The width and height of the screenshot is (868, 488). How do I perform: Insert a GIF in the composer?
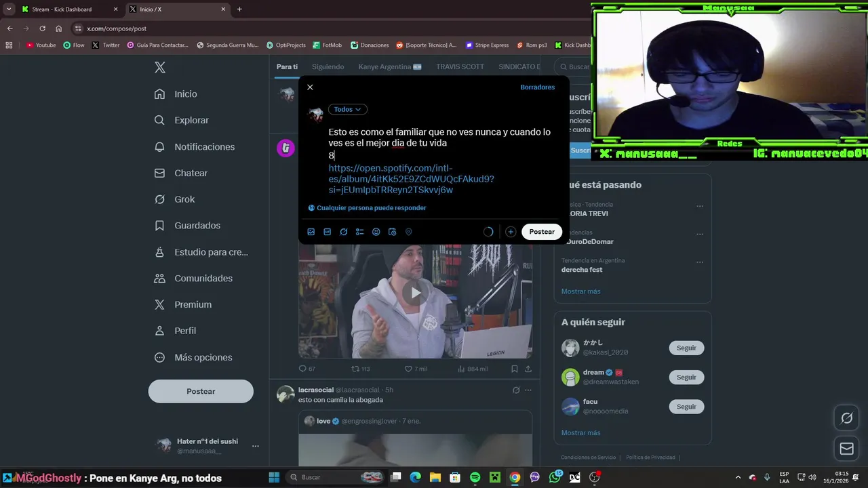328,232
